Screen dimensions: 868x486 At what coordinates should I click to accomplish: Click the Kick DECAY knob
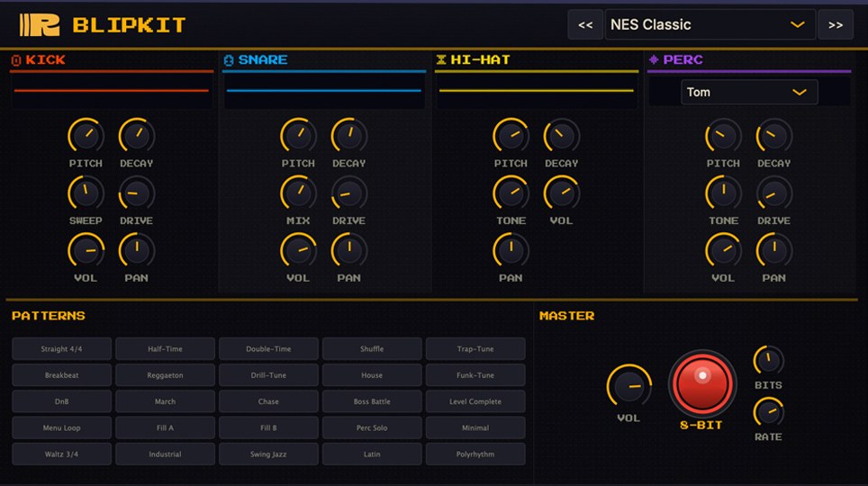pos(137,136)
